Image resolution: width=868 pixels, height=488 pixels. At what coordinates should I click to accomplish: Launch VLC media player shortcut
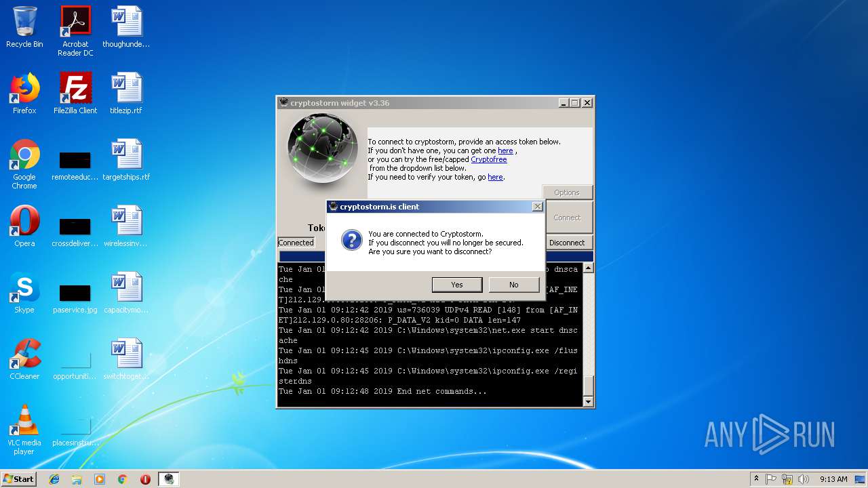pos(24,430)
